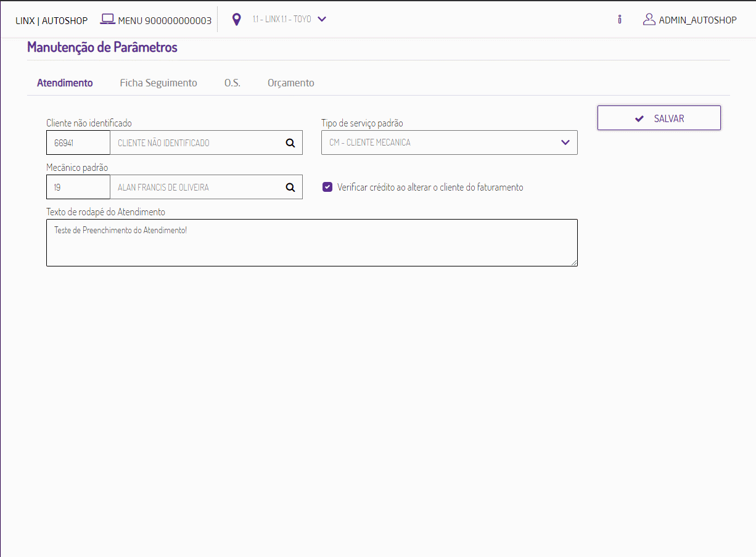Click the user profile icon
This screenshot has height=557, width=756.
[649, 19]
